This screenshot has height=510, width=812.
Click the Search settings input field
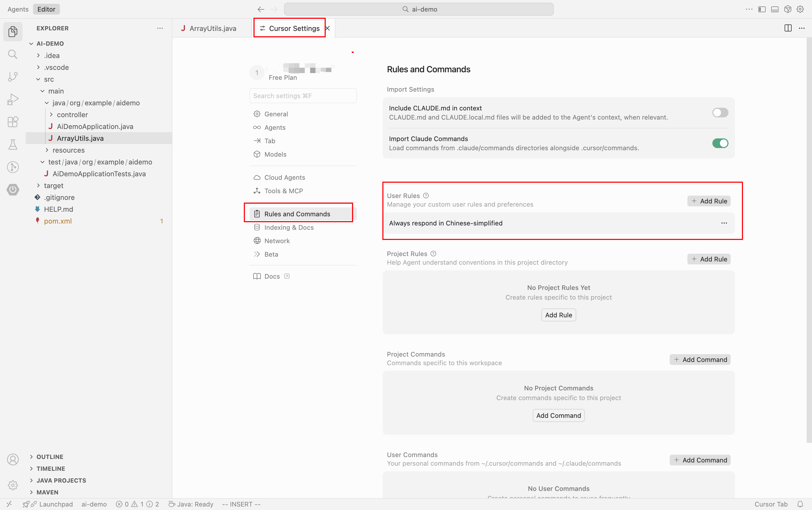point(303,96)
